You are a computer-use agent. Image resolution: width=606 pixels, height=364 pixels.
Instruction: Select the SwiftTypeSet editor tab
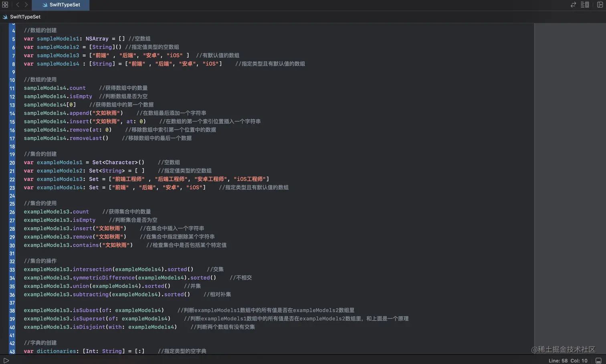click(x=61, y=5)
